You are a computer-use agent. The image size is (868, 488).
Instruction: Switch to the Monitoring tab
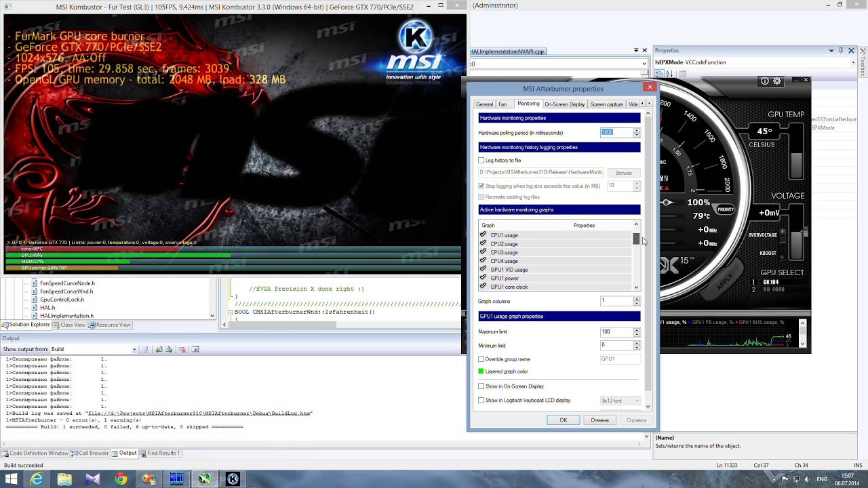tap(528, 104)
